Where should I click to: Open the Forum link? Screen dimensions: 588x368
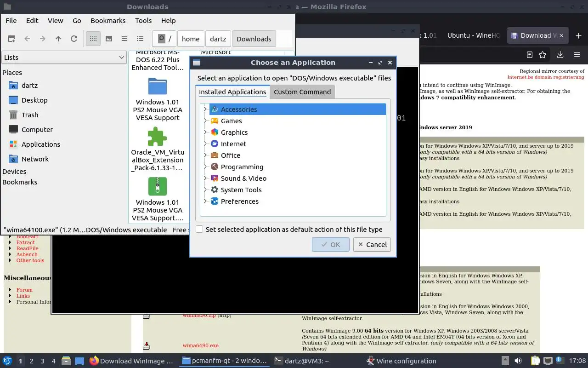click(24, 290)
